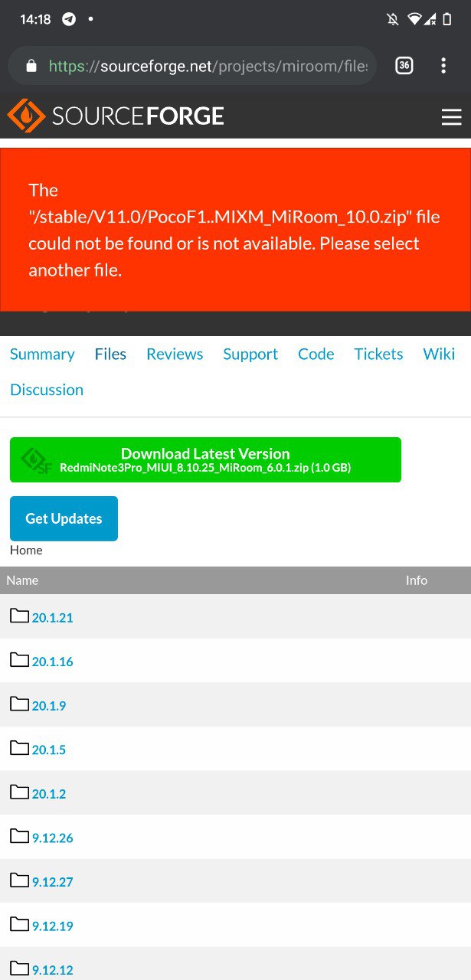
Task: Click the Home breadcrumb link
Action: click(x=26, y=550)
